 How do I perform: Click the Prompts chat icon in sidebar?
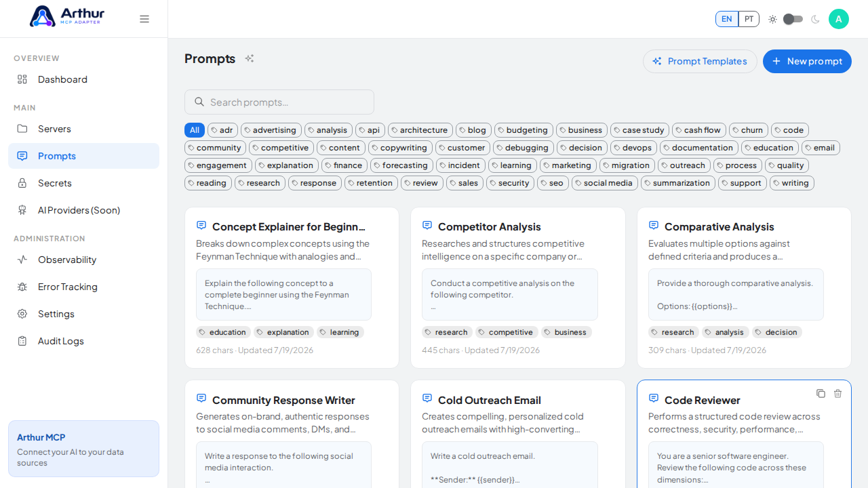point(22,156)
